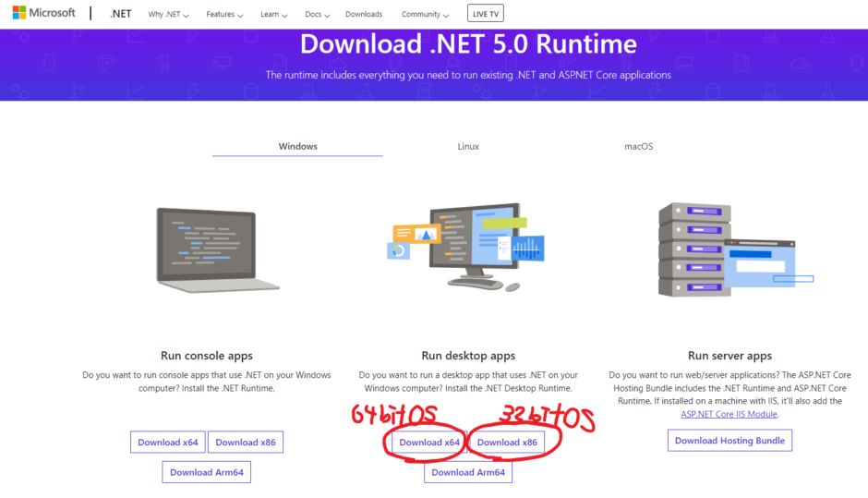The height and width of the screenshot is (498, 868).
Task: Download x86 desktop runtime for 32-bit OS
Action: pos(507,443)
